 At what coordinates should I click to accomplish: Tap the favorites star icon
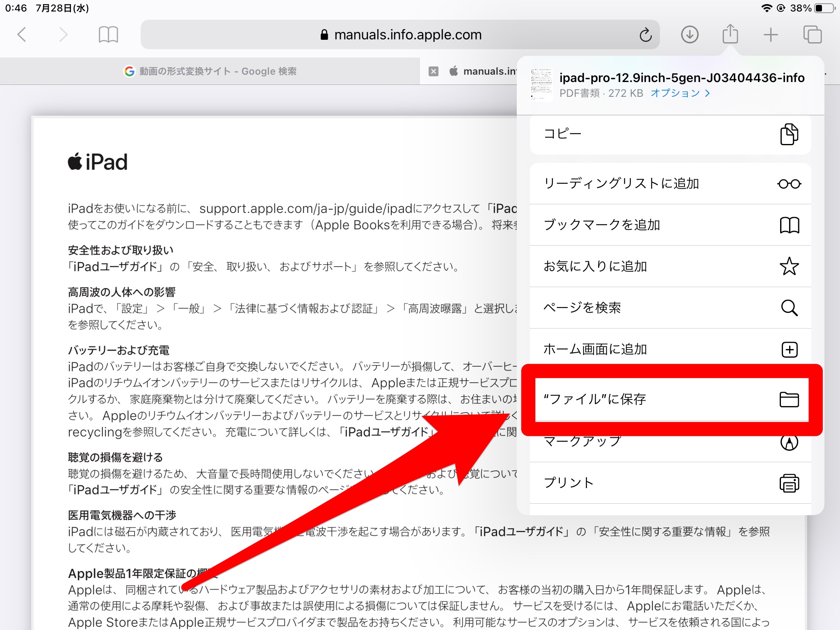(789, 266)
